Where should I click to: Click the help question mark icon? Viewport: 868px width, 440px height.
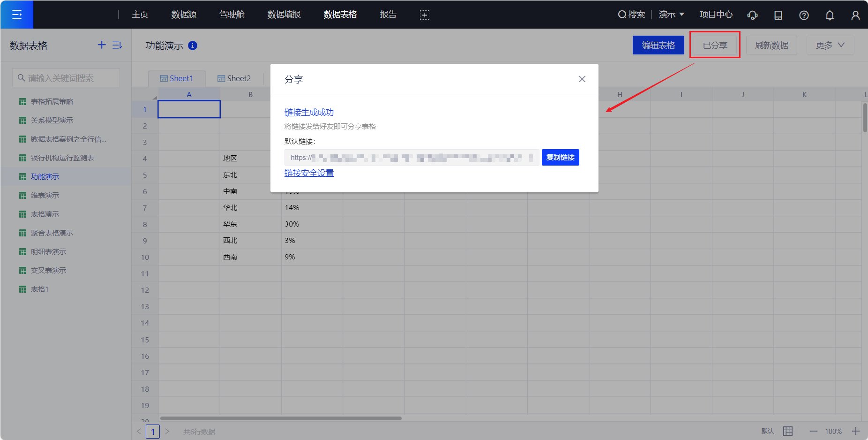tap(804, 15)
